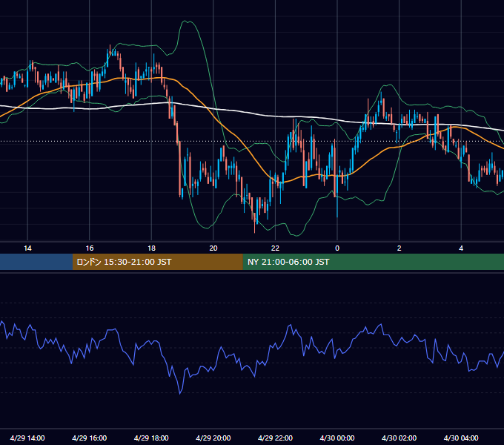Click the 4/29 20:00 date label
Screen dimensions: 504x445
pyautogui.click(x=213, y=438)
